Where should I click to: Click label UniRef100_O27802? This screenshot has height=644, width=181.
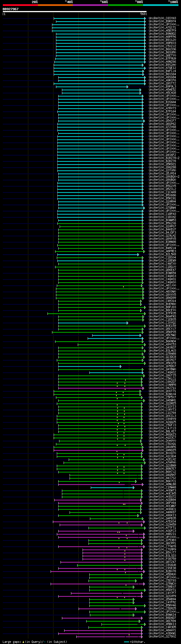pyautogui.click(x=162, y=637)
